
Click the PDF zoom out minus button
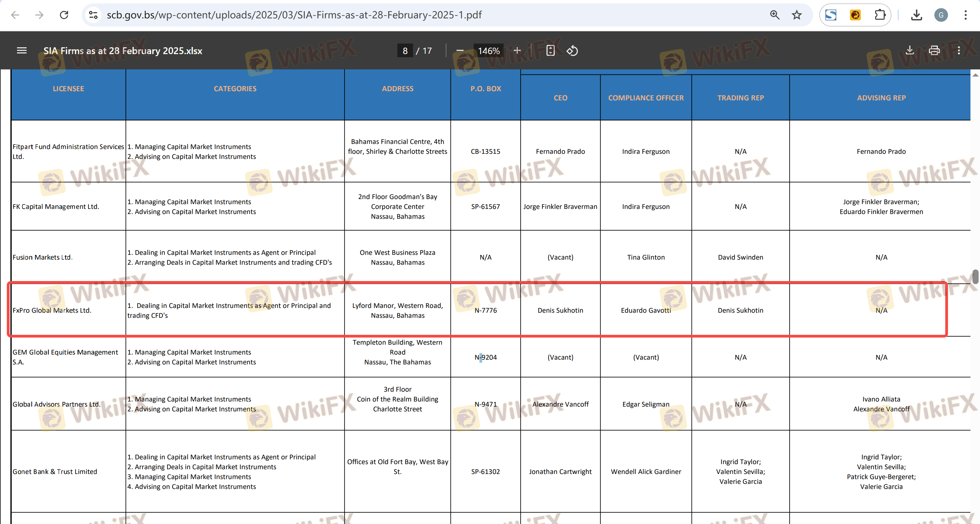(460, 51)
